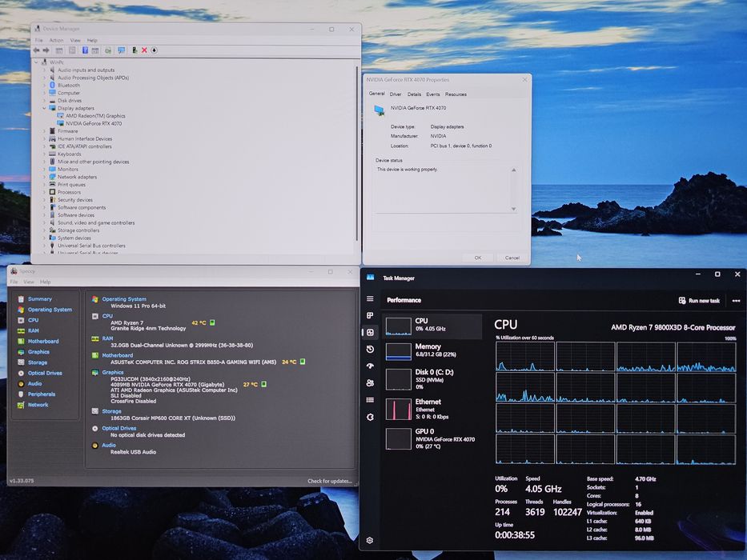747x560 pixels.
Task: Expand the Processors node
Action: pyautogui.click(x=44, y=192)
